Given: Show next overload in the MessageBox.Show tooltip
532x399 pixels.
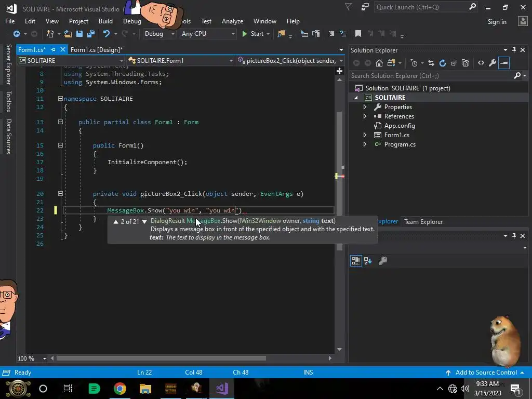Looking at the screenshot, I should [x=144, y=221].
